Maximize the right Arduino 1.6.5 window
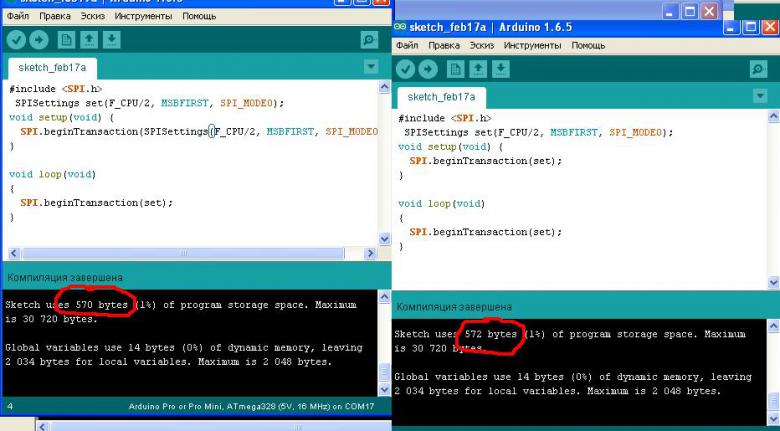This screenshot has height=431, width=780. click(x=751, y=27)
